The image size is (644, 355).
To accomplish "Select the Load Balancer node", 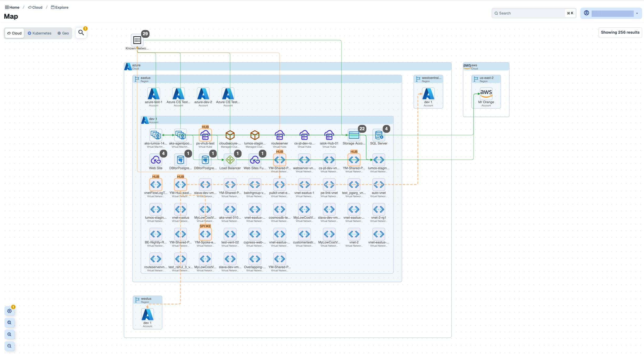I will point(230,160).
